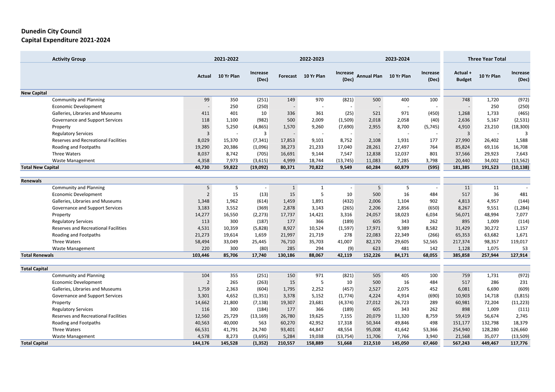This screenshot has width=555, height=392.
Task: Click 'Community and Planning' in the New Capital section
Action: pyautogui.click(x=78, y=100)
